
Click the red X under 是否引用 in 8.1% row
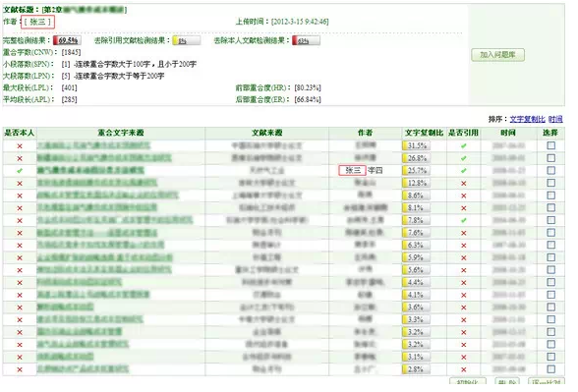464,208
